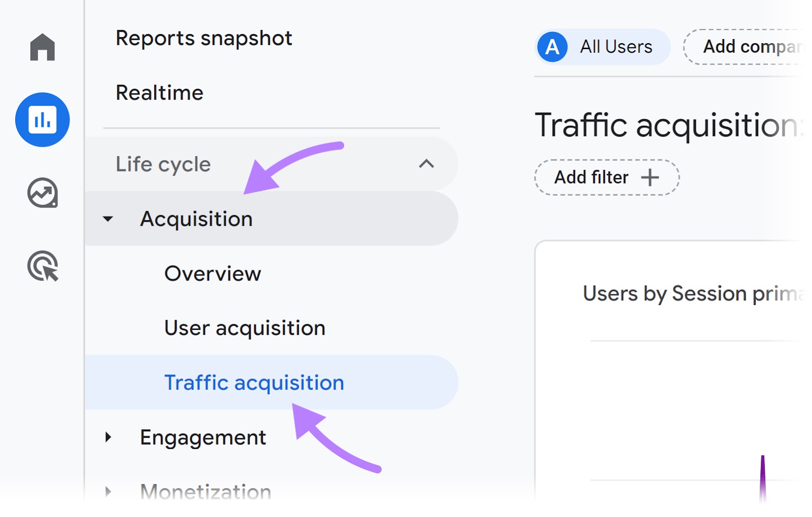The image size is (812, 517).
Task: Open the Advertising icon in sidebar
Action: click(x=43, y=266)
